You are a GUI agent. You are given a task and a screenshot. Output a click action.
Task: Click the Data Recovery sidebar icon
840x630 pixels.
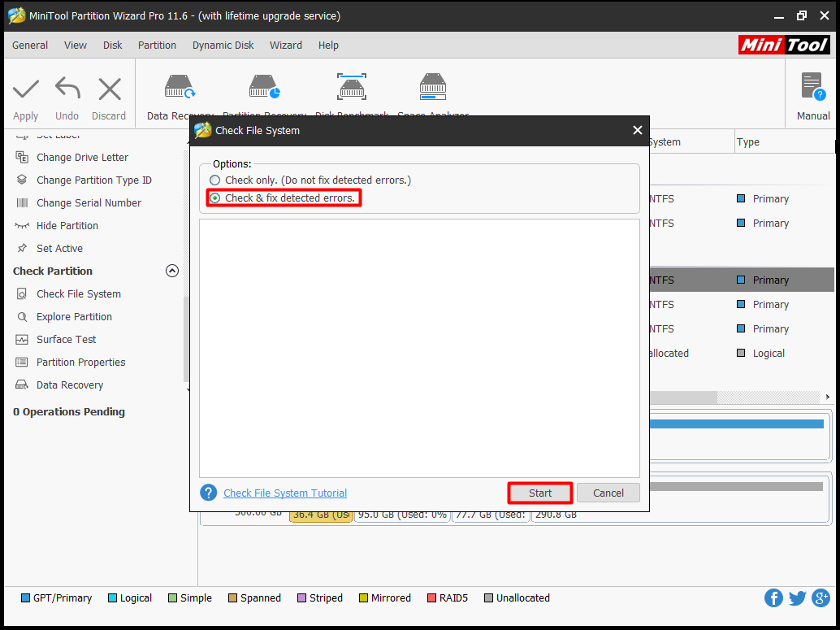pos(22,385)
